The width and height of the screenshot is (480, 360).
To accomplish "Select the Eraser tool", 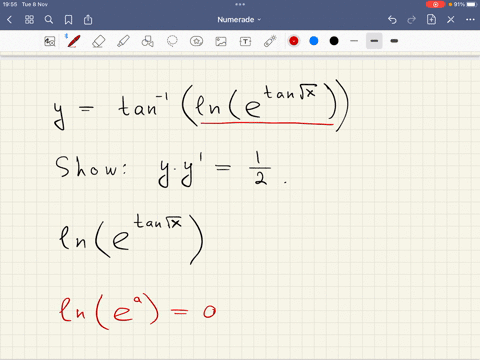I will 99,41.
